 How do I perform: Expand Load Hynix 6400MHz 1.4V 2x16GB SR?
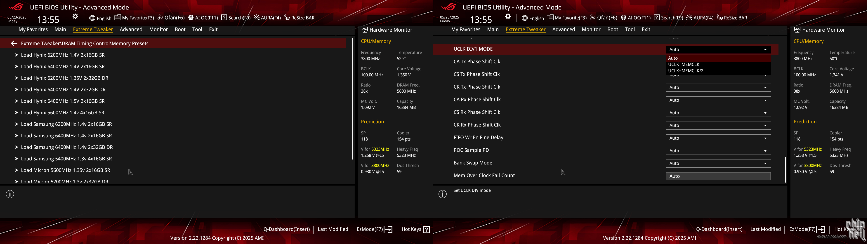pyautogui.click(x=63, y=66)
